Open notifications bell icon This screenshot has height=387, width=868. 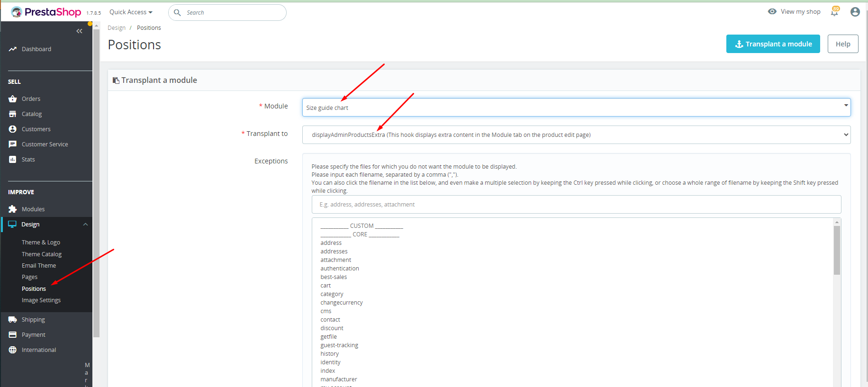tap(834, 12)
